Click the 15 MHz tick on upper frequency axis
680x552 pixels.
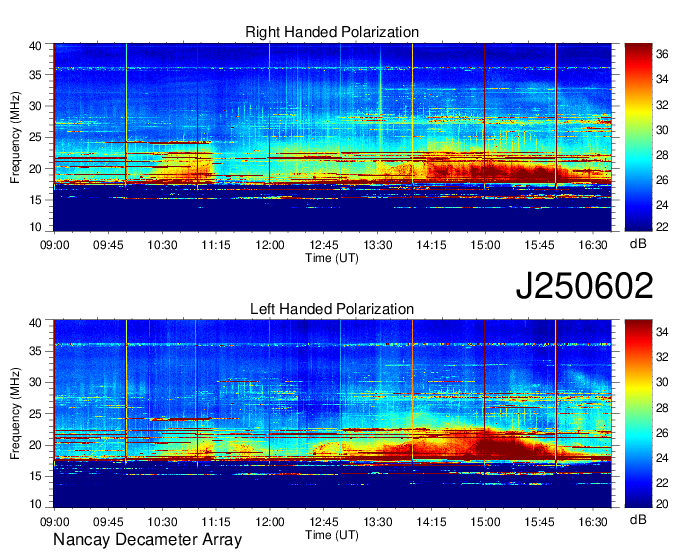pyautogui.click(x=35, y=200)
